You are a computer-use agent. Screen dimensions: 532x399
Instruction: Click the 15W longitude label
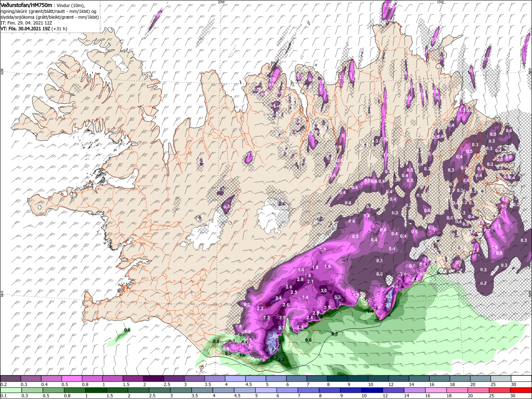(440, 2)
